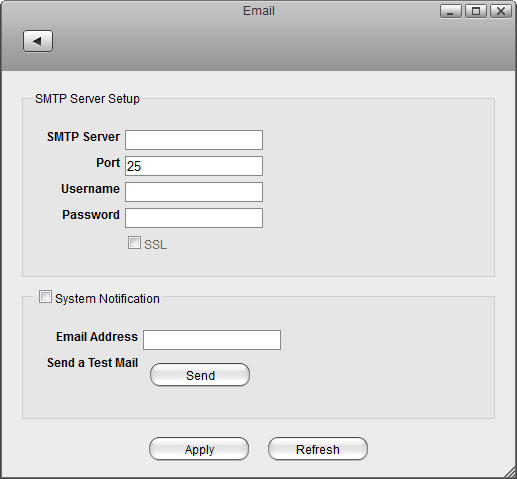This screenshot has height=479, width=517.
Task: Focus the Email Address input field
Action: (212, 340)
